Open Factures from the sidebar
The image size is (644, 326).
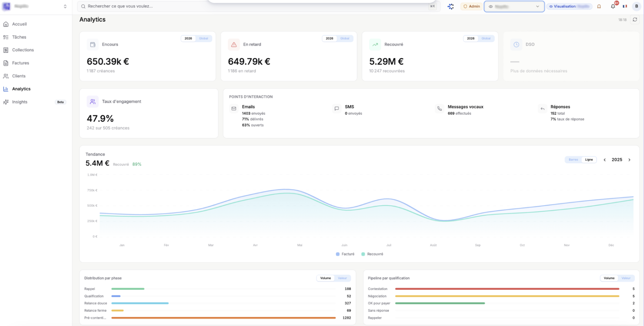21,63
